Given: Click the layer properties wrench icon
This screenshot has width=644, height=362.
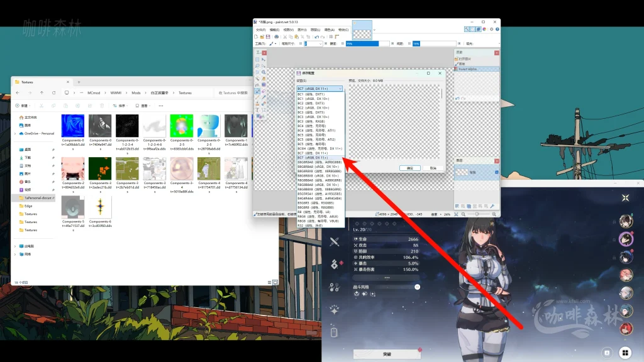Looking at the screenshot, I should coord(492,206).
